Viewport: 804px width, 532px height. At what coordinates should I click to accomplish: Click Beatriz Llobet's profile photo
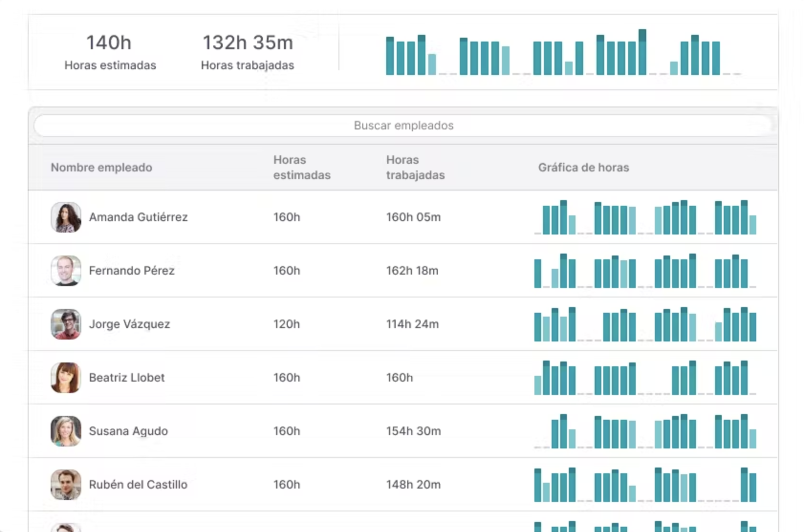pos(66,378)
